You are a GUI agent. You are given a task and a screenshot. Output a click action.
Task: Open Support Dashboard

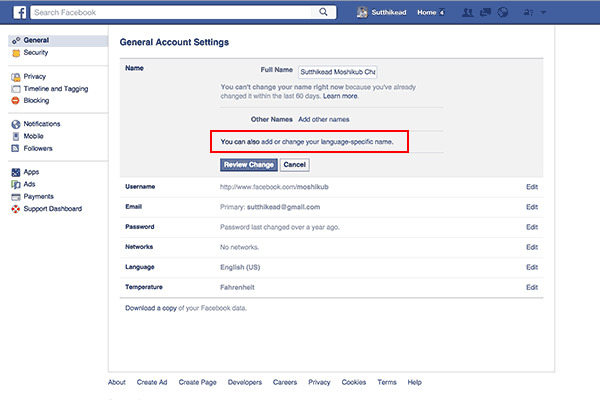click(53, 209)
